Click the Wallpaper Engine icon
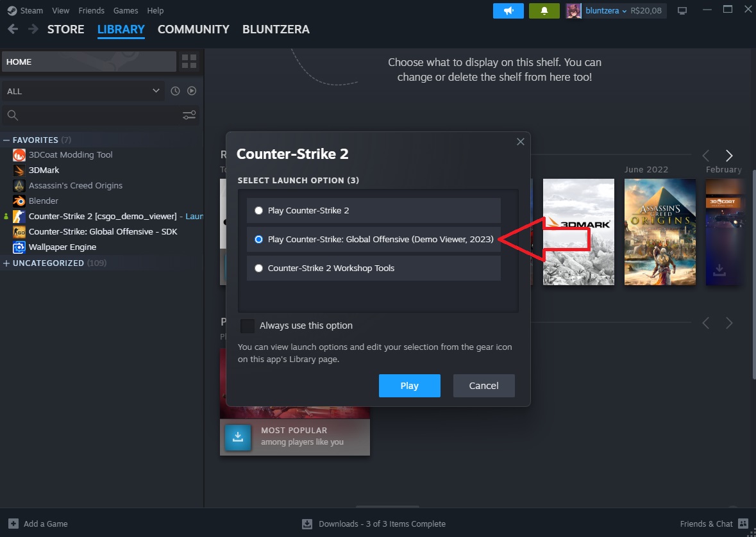The width and height of the screenshot is (756, 537). coord(19,247)
